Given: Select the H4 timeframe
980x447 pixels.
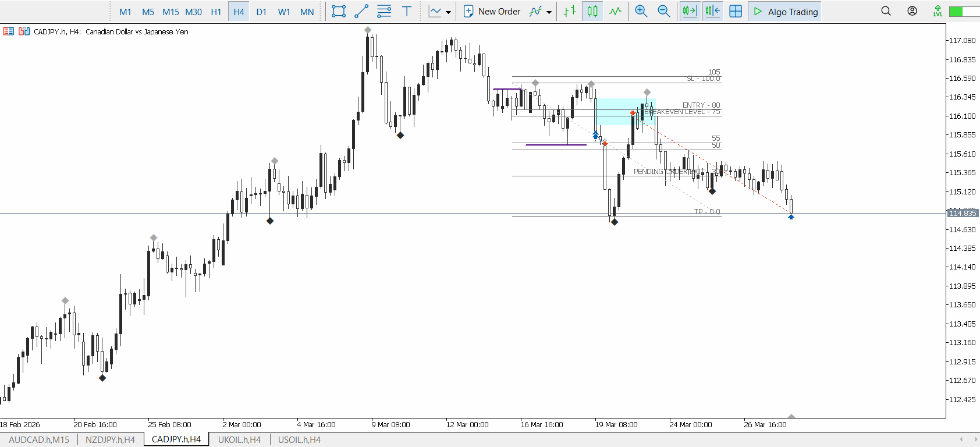Looking at the screenshot, I should pyautogui.click(x=239, y=12).
